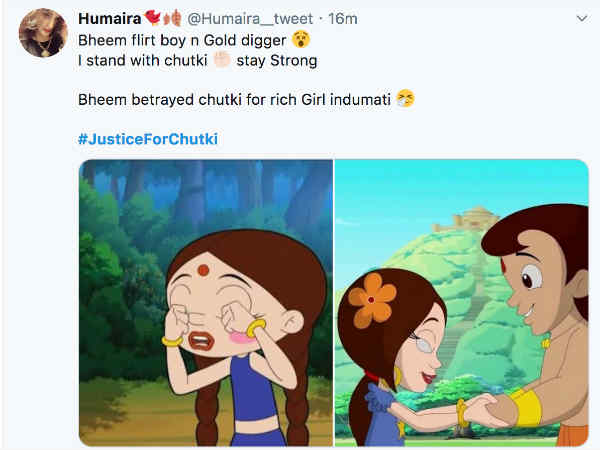Click the maple leaf emoji in name

(x=171, y=19)
